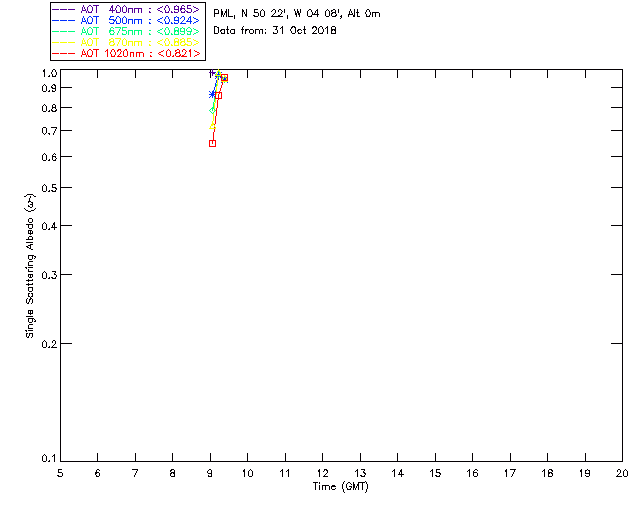Click the PML location header text
Screen dimensions: 640x512
[297, 14]
